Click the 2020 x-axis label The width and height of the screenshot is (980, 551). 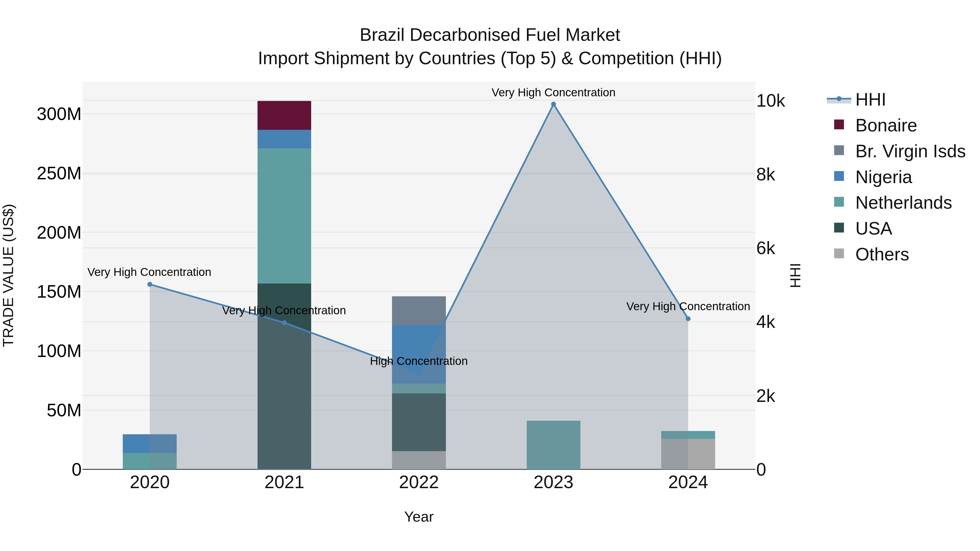(150, 482)
